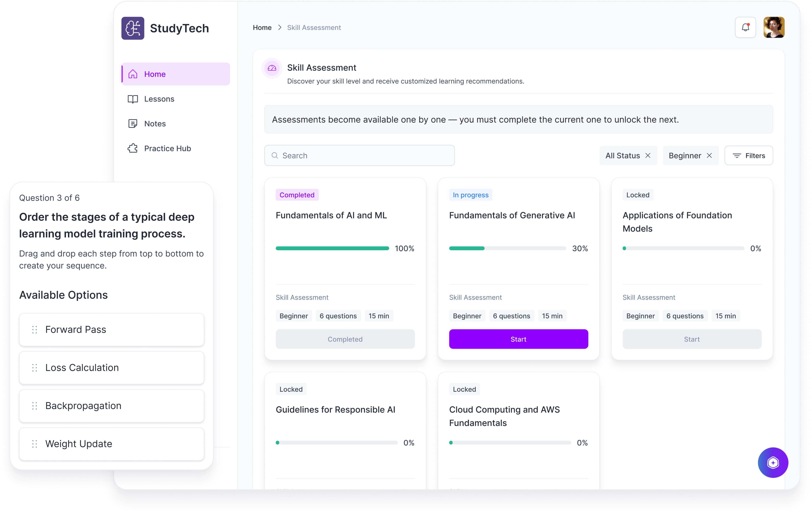This screenshot has height=513, width=812.
Task: Click Locked badge on Applications of Foundation Models
Action: pyautogui.click(x=638, y=195)
